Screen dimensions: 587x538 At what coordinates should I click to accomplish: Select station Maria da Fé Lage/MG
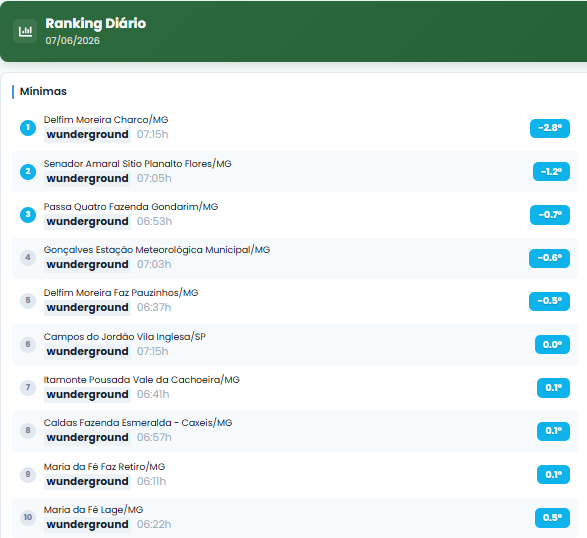[93, 510]
